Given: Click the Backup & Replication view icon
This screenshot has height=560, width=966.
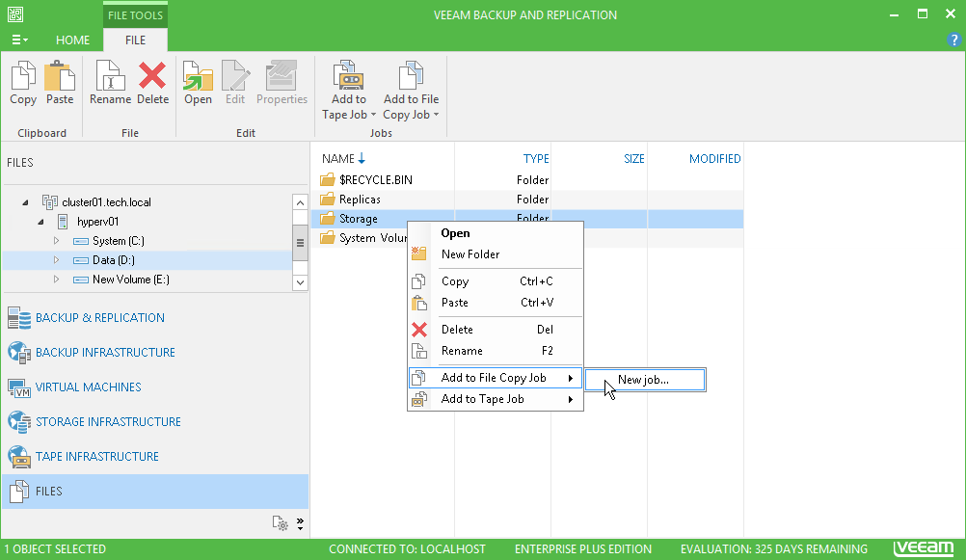Looking at the screenshot, I should (19, 318).
